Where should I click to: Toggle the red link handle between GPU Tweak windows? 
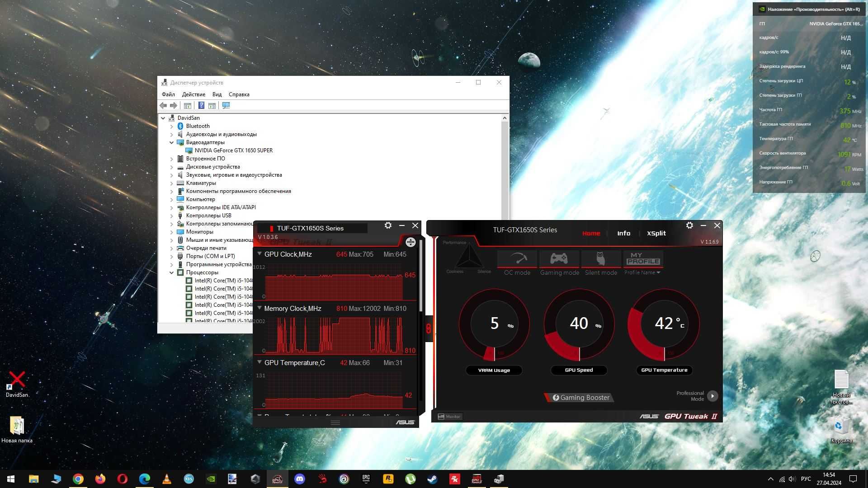point(428,328)
